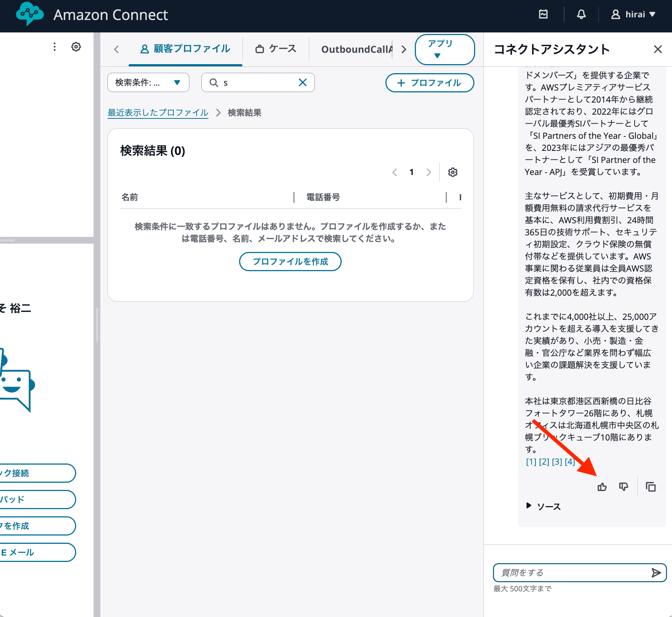Switch to the 顧客プロファイル tab

(185, 49)
